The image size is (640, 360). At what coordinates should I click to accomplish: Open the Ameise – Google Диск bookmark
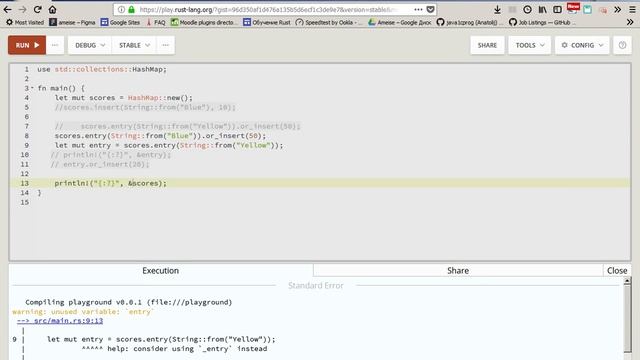click(x=400, y=22)
